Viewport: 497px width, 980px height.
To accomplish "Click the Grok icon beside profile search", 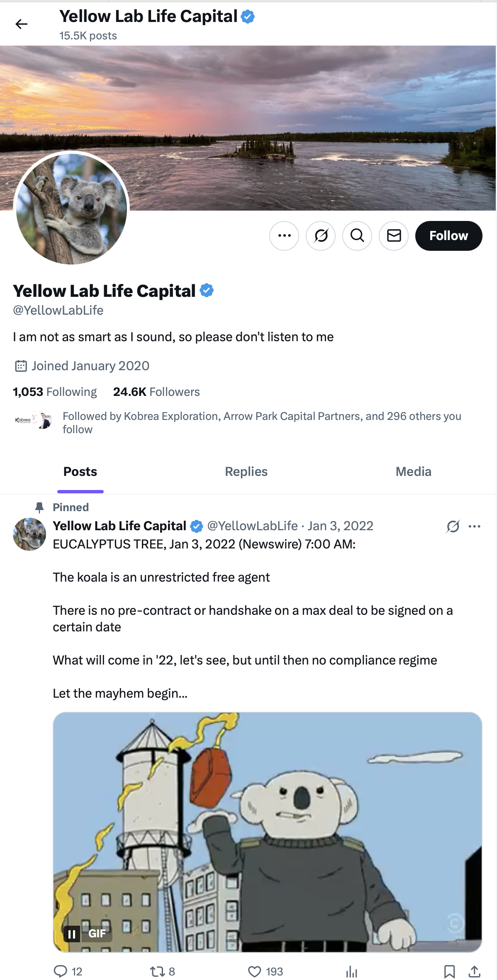I will click(321, 236).
